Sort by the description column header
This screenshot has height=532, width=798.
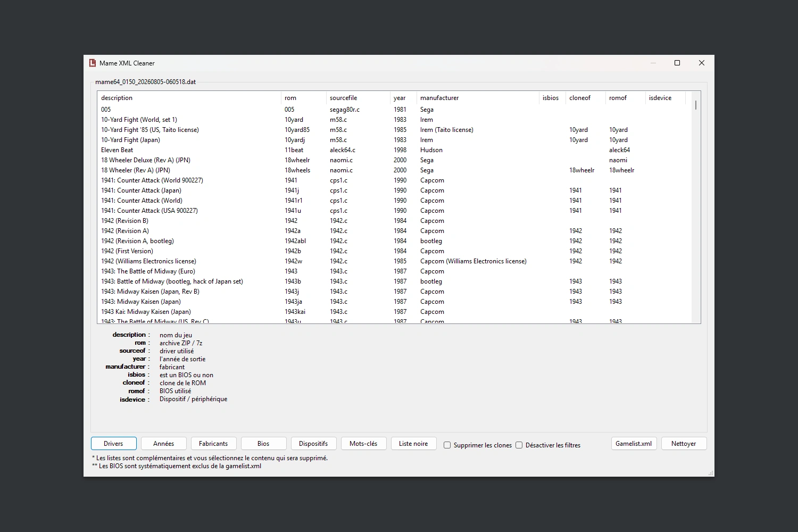189,98
